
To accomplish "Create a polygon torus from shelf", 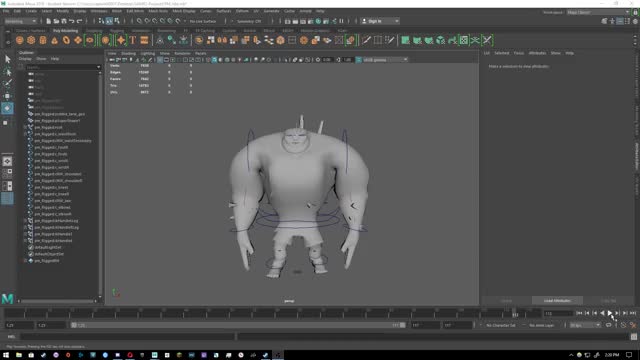I will [x=66, y=40].
